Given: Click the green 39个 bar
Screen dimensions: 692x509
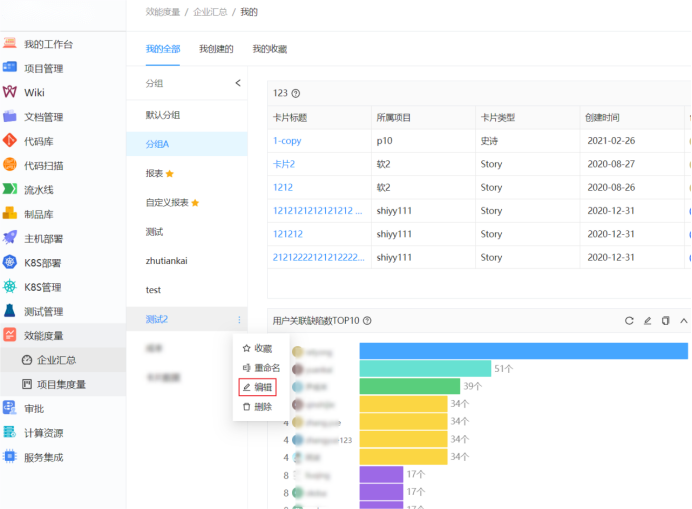Looking at the screenshot, I should (410, 386).
